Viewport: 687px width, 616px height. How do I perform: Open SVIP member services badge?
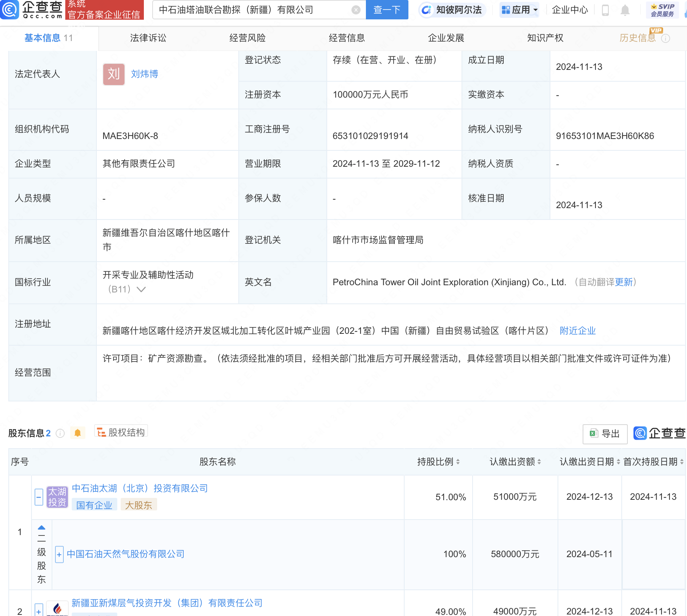tap(662, 10)
